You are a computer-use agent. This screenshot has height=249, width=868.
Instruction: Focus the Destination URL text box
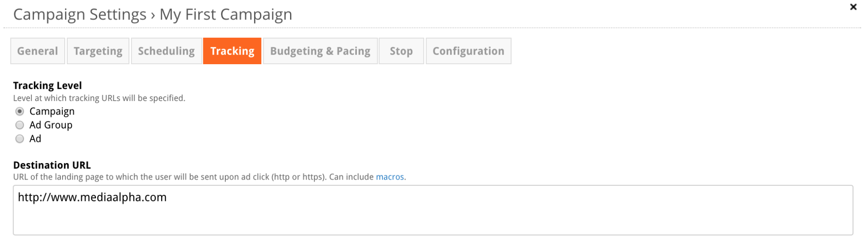[x=433, y=210]
